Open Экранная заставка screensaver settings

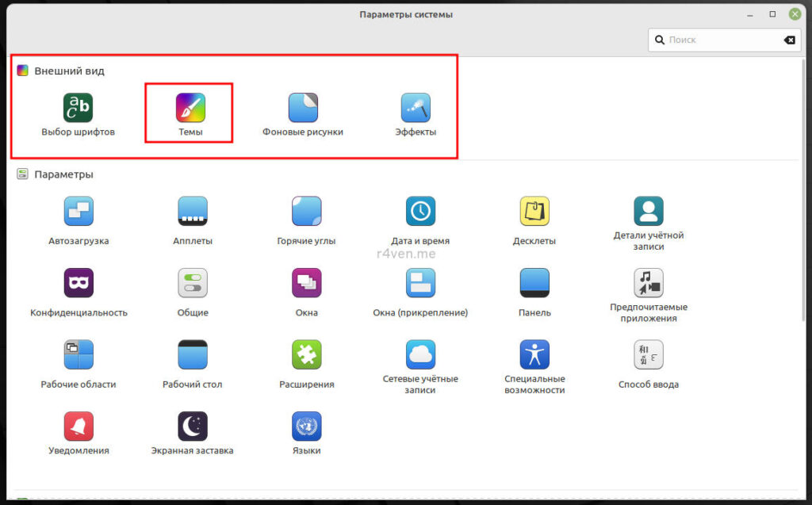[x=193, y=427]
